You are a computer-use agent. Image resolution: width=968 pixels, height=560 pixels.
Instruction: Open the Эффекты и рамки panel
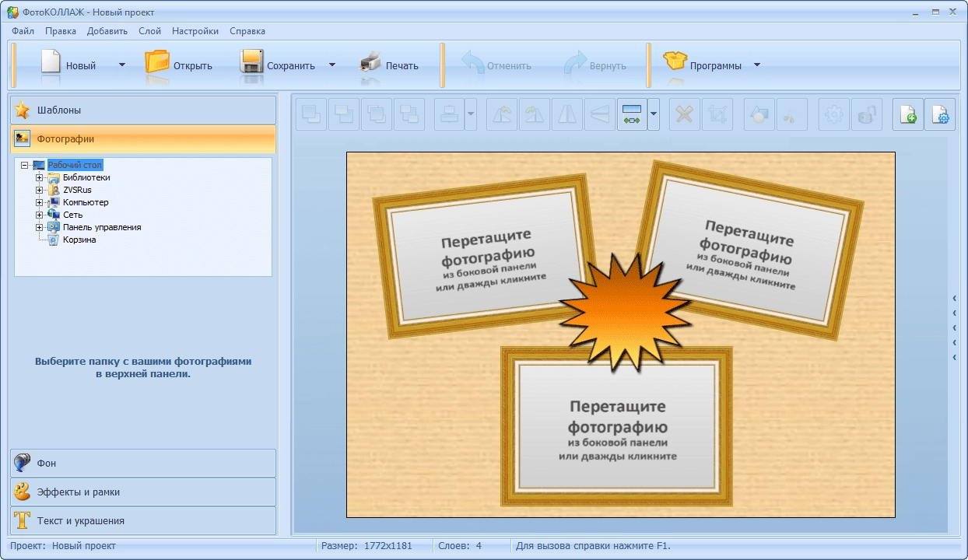(x=143, y=492)
